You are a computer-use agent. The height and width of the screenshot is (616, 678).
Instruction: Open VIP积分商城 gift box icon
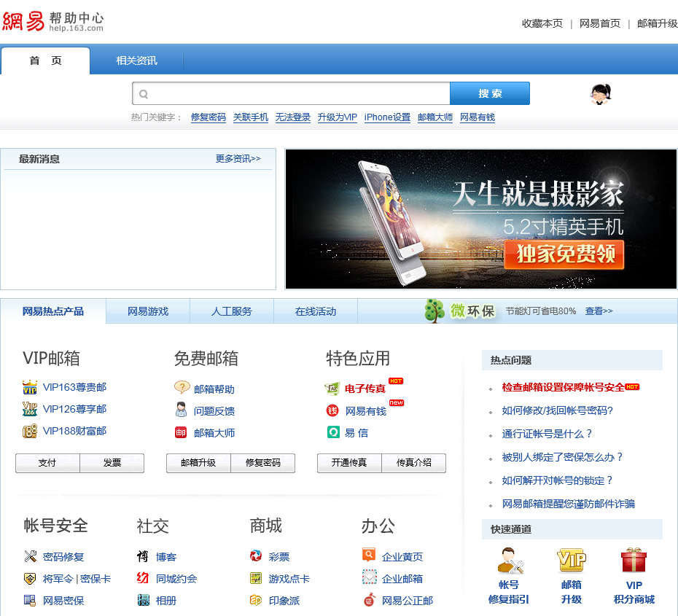tap(634, 561)
